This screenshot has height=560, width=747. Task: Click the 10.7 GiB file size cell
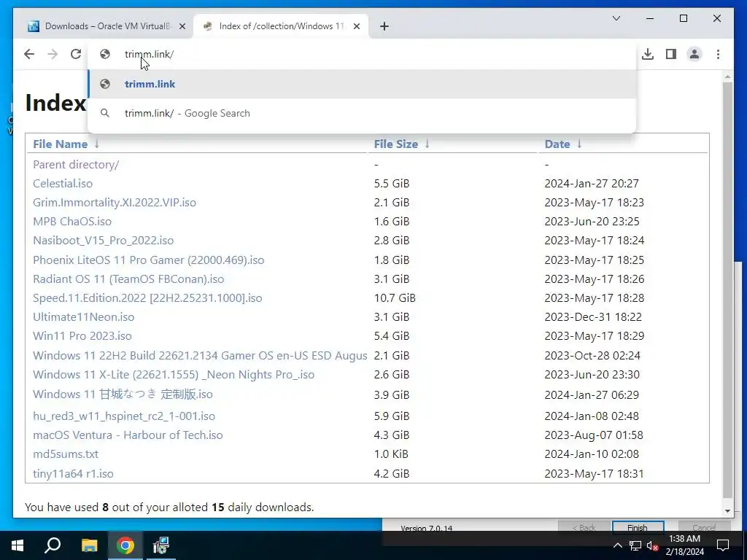tap(395, 298)
